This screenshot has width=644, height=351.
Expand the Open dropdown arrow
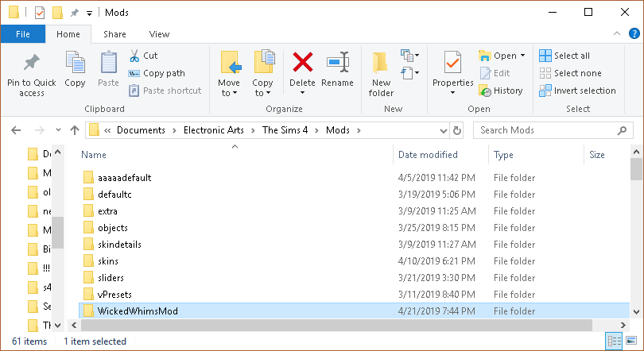tap(522, 56)
